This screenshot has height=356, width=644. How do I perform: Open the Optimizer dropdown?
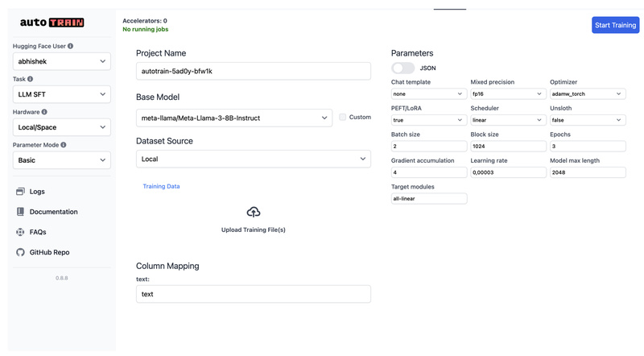tap(587, 94)
